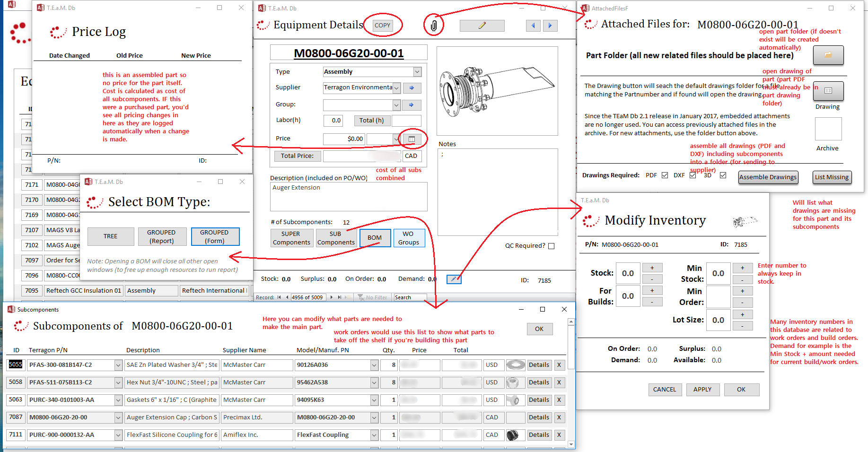Select GROUPED (Report) BOM type
This screenshot has height=452, width=868.
(162, 236)
